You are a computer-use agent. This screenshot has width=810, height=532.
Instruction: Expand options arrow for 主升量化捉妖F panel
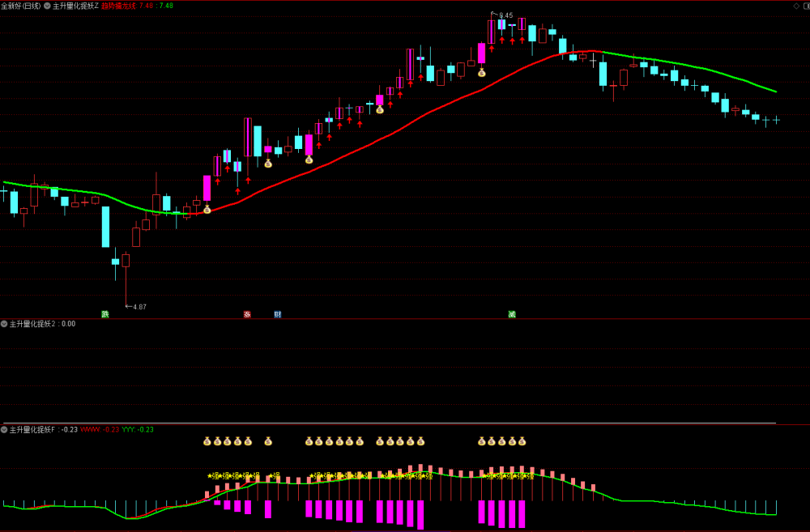pyautogui.click(x=4, y=430)
